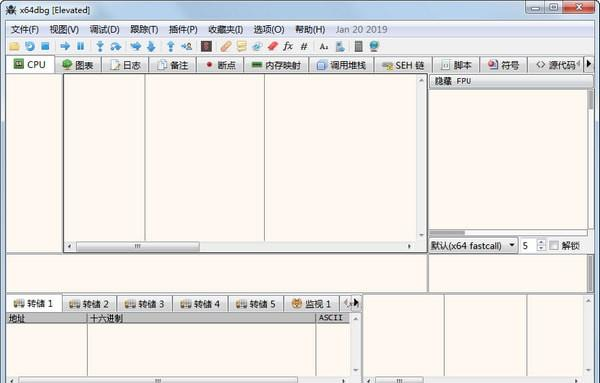Open the 调试(D) menu
Screen dimensions: 600x383
104,29
